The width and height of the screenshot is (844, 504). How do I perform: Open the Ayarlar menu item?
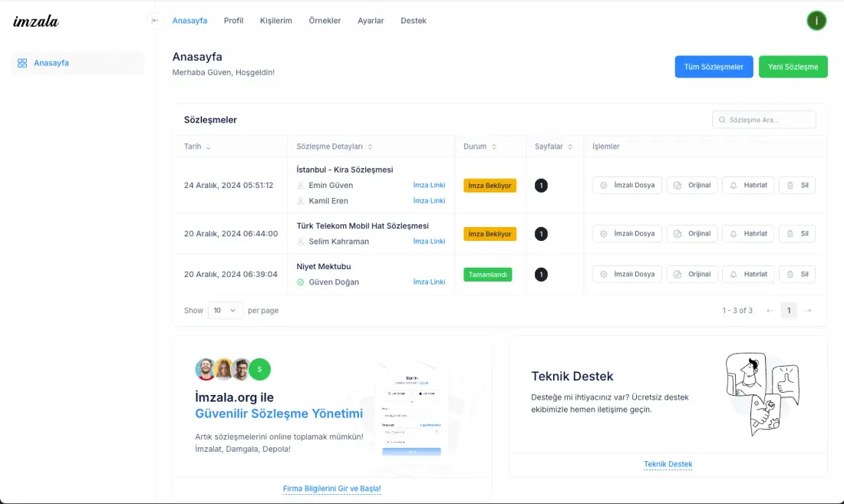[x=371, y=21]
